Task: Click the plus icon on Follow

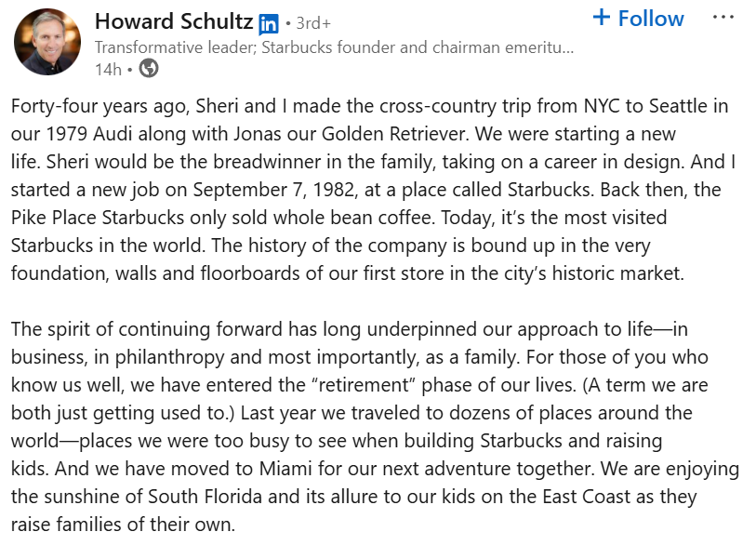Action: (602, 18)
